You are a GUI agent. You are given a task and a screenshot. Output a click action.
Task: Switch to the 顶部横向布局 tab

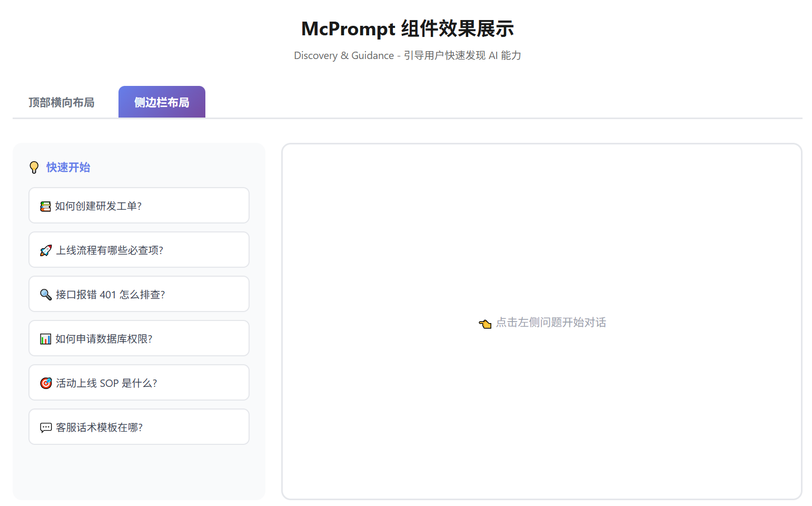click(61, 102)
